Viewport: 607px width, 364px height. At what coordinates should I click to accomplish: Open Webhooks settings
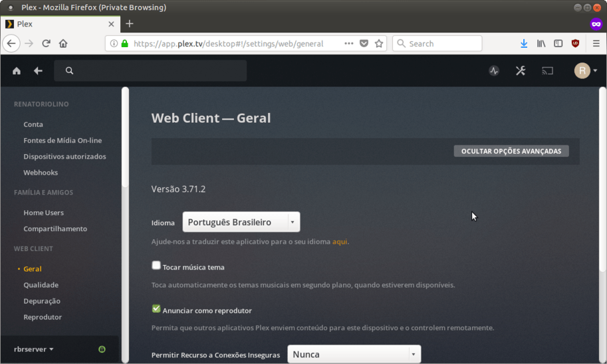tap(41, 173)
